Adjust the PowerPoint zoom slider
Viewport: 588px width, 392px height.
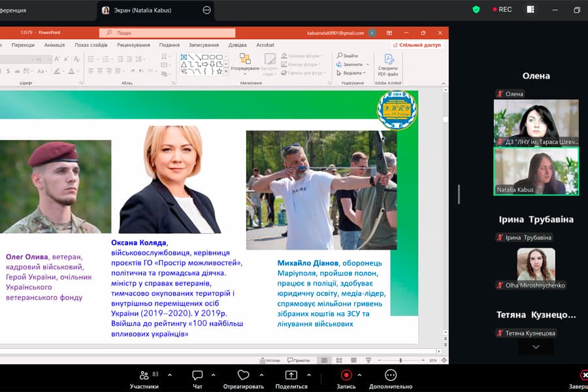click(400, 360)
